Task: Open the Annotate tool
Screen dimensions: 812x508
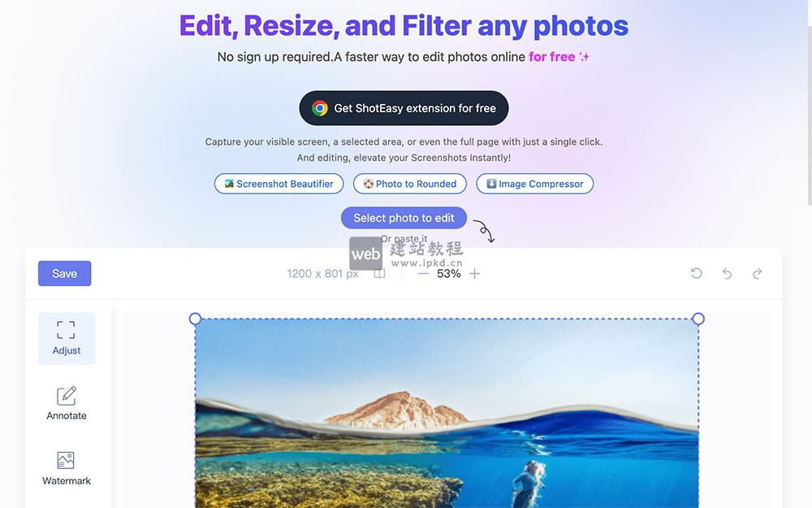Action: pos(67,403)
